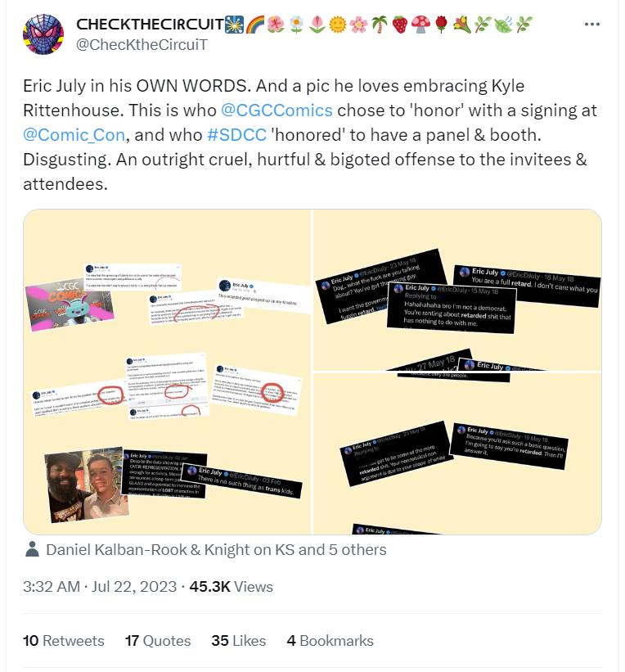Open the top-right image of dark tweets
This screenshot has height=672, width=625.
tap(457, 289)
